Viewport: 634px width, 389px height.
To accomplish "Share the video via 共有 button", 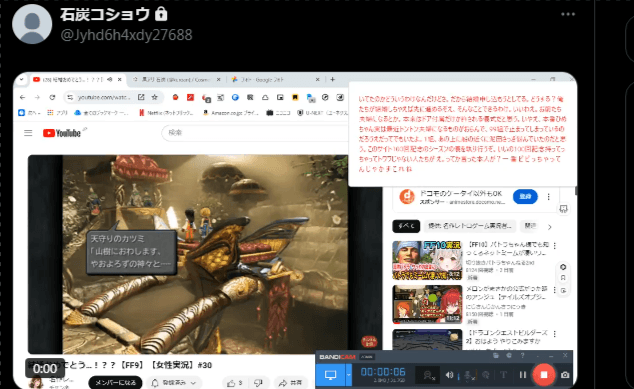I will [x=291, y=382].
